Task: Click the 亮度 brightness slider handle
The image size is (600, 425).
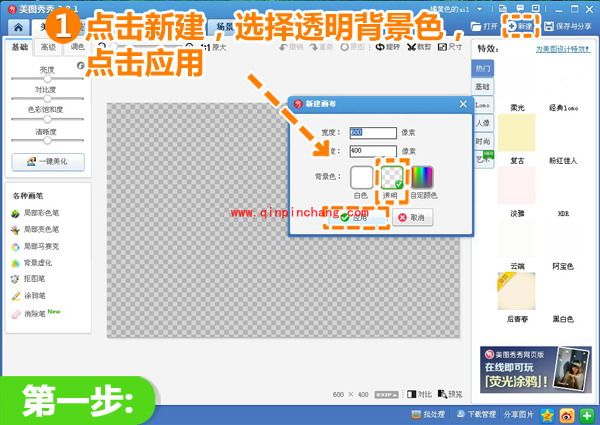Action: 47,78
